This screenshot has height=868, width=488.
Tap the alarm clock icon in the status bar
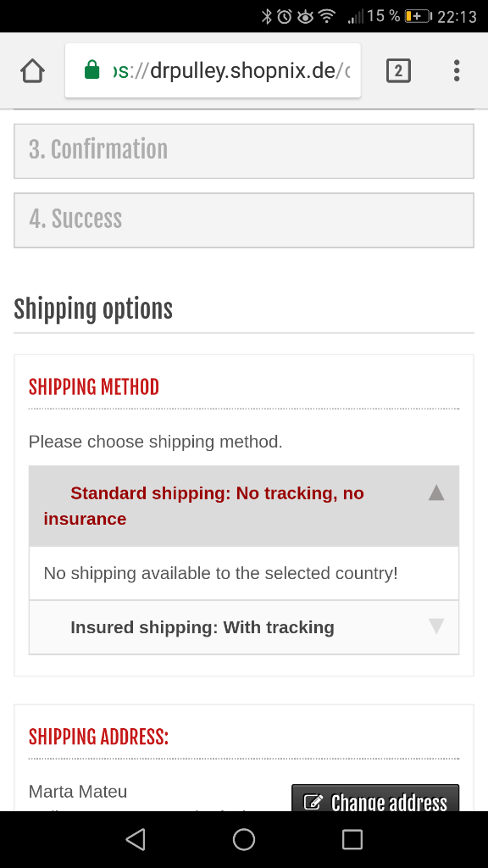click(285, 17)
